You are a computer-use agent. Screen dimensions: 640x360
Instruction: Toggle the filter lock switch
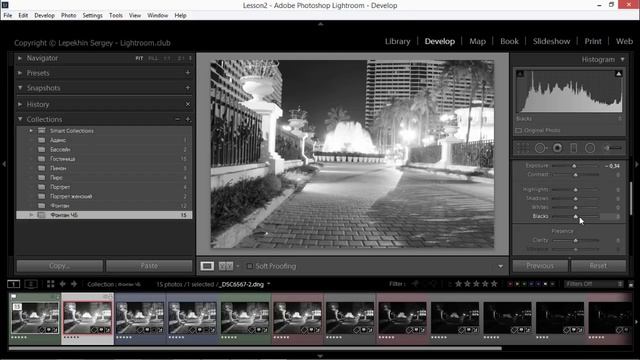click(x=631, y=284)
